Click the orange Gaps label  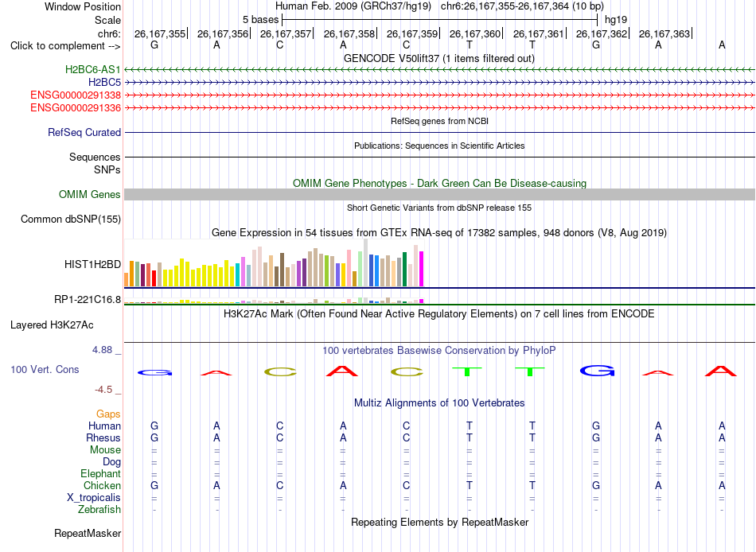pos(108,414)
